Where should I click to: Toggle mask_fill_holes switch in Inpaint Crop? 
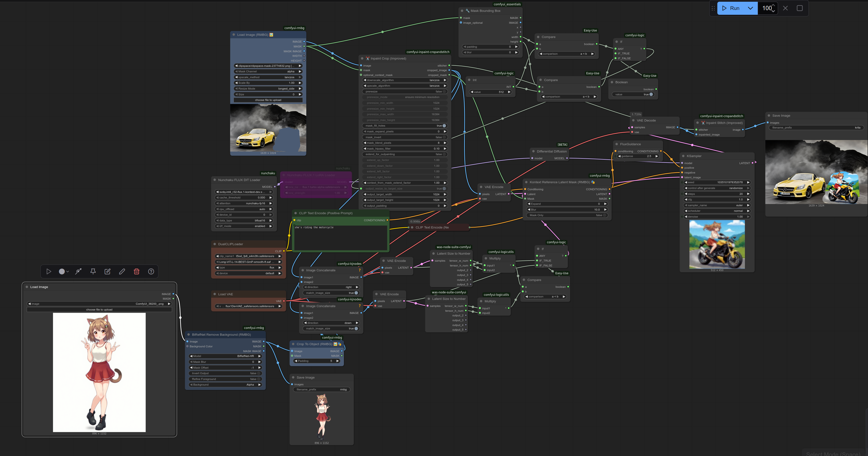click(x=444, y=126)
